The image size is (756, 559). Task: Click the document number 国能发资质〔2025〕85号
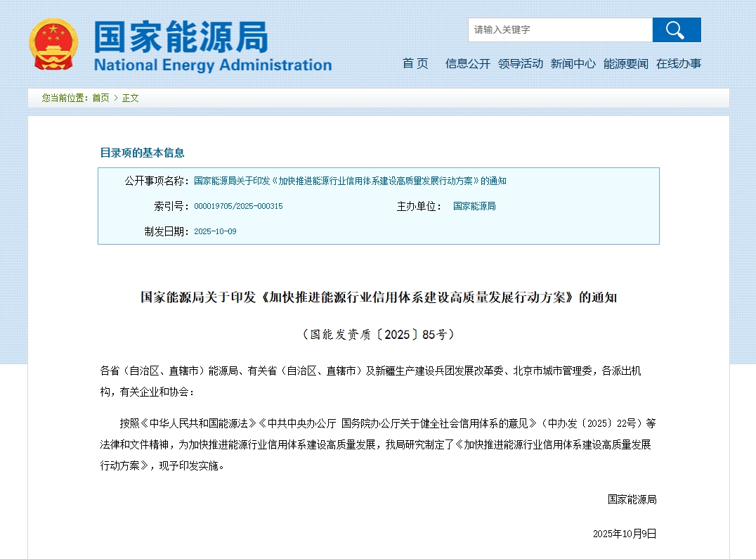pyautogui.click(x=378, y=335)
